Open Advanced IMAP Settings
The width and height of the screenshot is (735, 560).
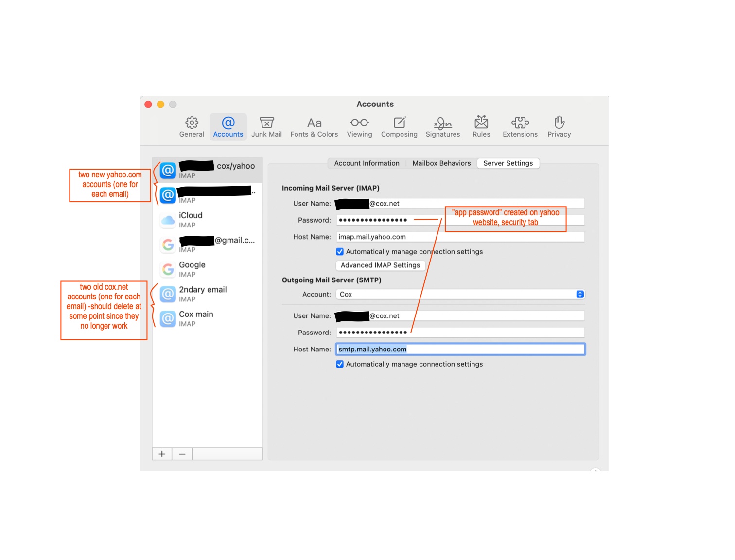click(380, 265)
